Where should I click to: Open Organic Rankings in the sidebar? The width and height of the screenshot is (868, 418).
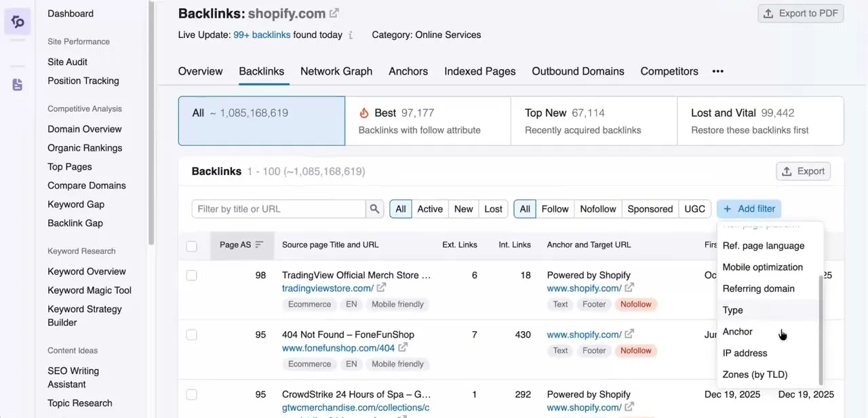pyautogui.click(x=85, y=148)
